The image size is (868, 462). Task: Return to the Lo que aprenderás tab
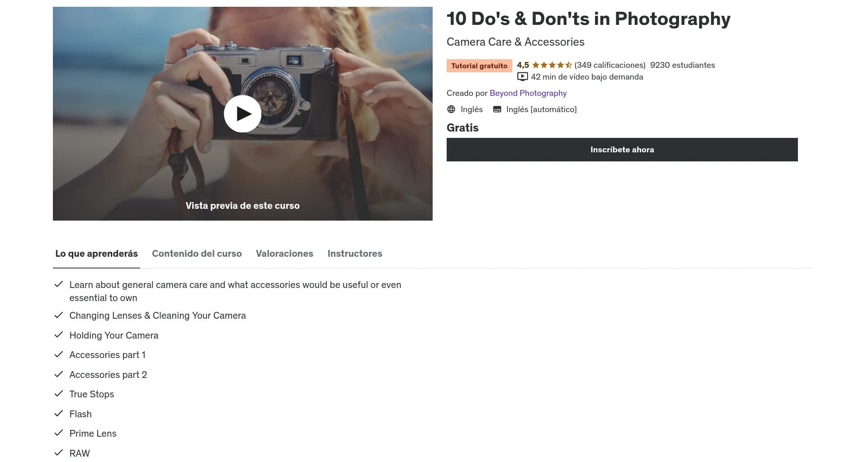(x=96, y=254)
